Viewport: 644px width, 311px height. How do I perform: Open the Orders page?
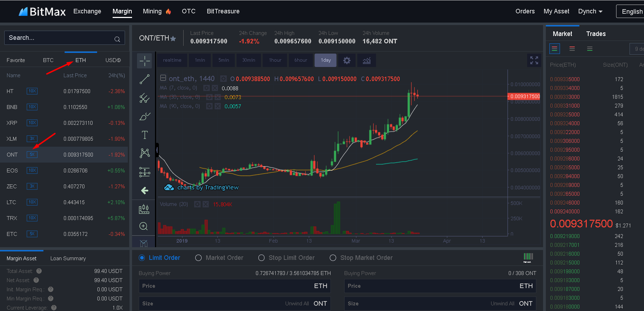[525, 11]
